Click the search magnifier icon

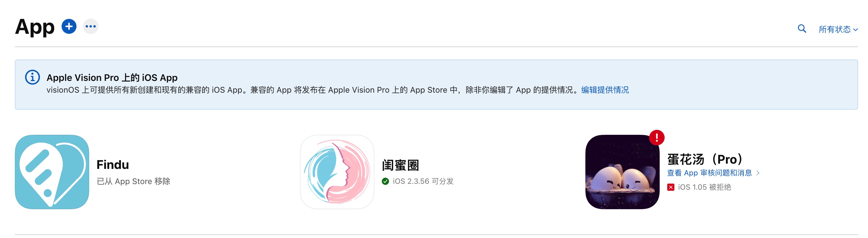(x=802, y=29)
